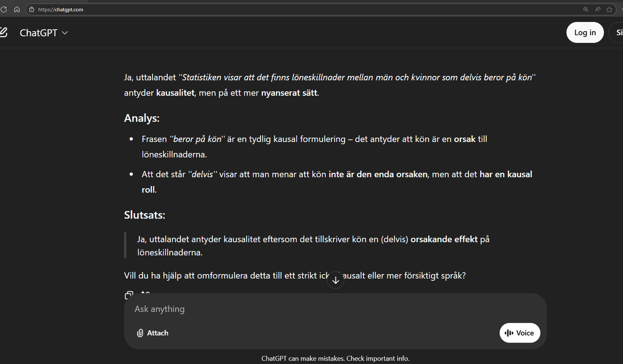Click the 'Analys:' heading
The image size is (623, 364).
pyautogui.click(x=142, y=118)
